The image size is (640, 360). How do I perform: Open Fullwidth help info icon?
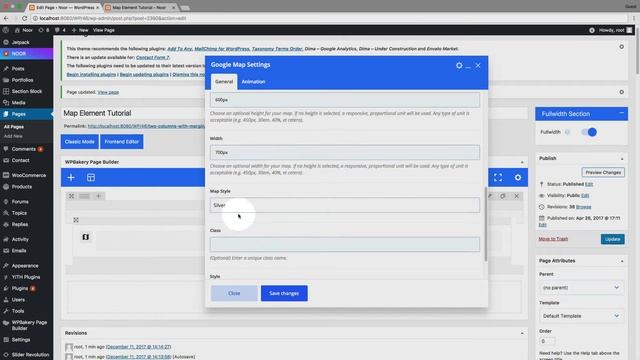(567, 132)
